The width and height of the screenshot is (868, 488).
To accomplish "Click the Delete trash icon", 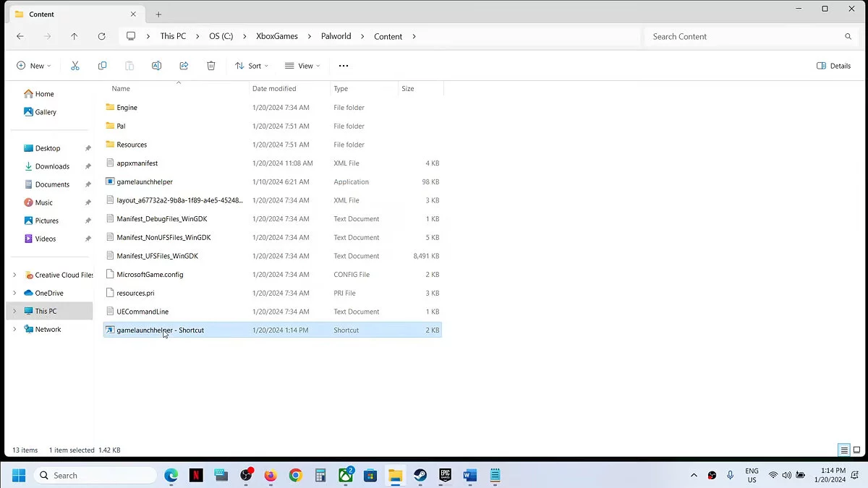I will click(x=211, y=66).
